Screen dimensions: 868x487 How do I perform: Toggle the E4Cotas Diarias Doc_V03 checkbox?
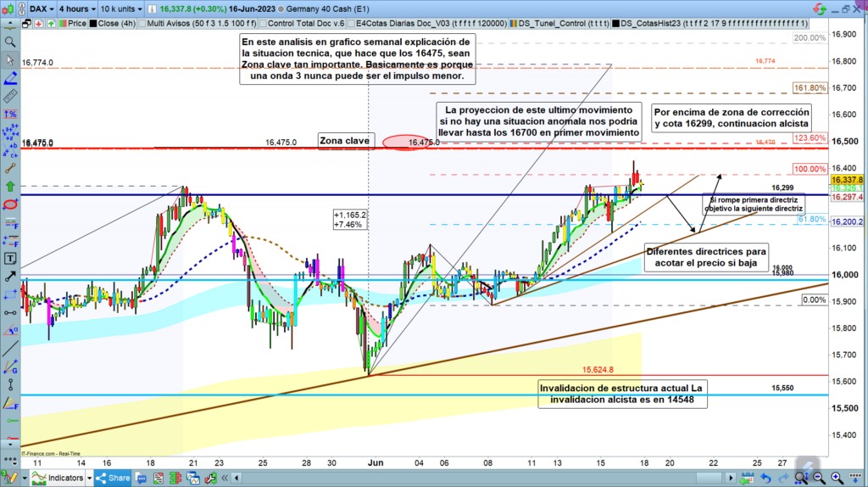point(352,24)
